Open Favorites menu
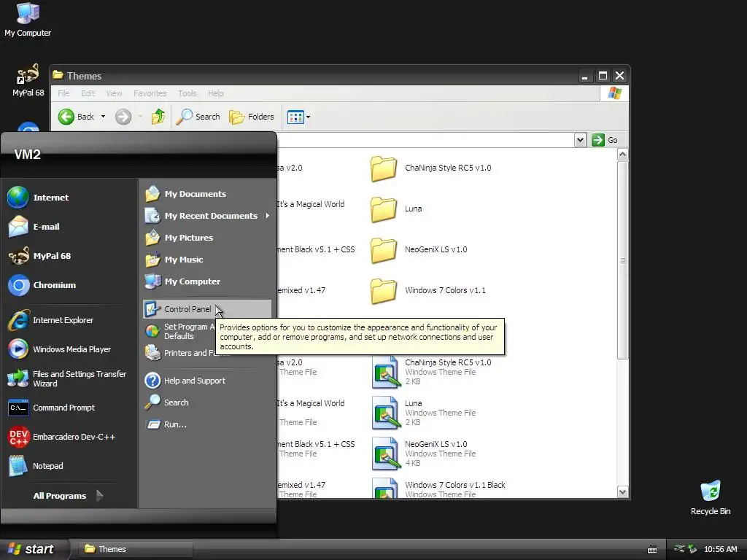Screen dimensions: 747x560 [x=150, y=93]
